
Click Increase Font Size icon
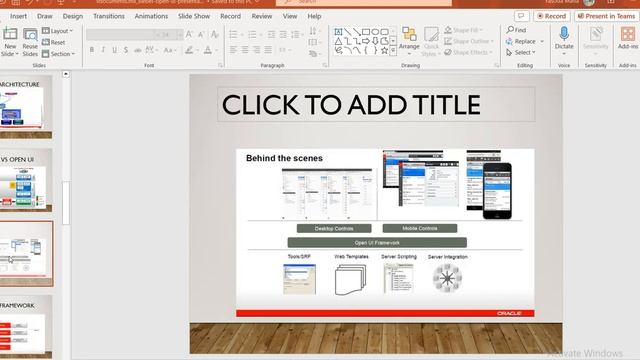189,35
